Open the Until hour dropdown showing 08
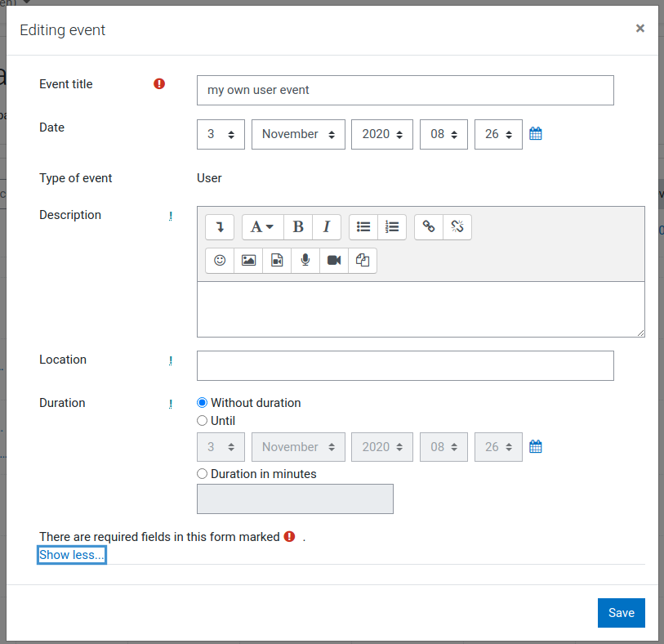 click(443, 447)
